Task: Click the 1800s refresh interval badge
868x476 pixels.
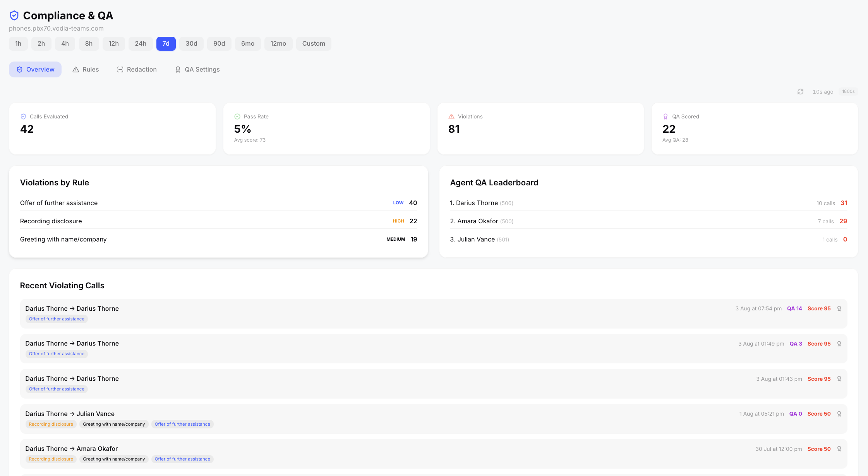Action: click(848, 92)
